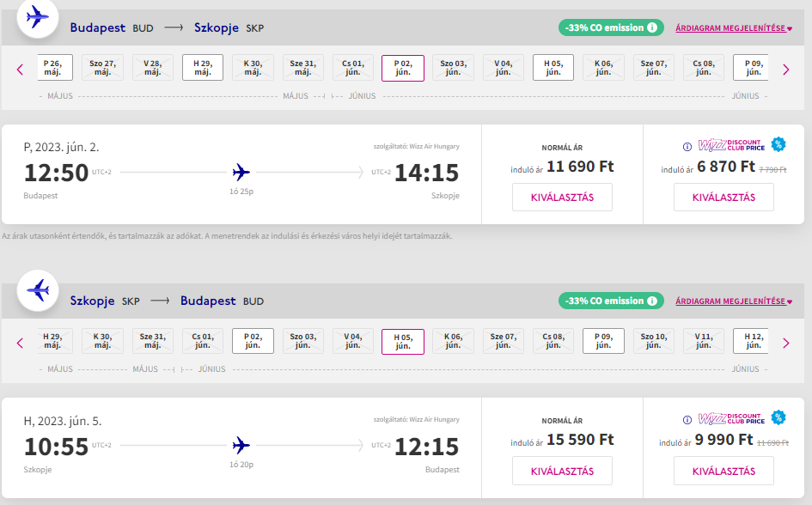
Task: Click info icon beside return Wizz Discount Club
Action: tap(687, 420)
